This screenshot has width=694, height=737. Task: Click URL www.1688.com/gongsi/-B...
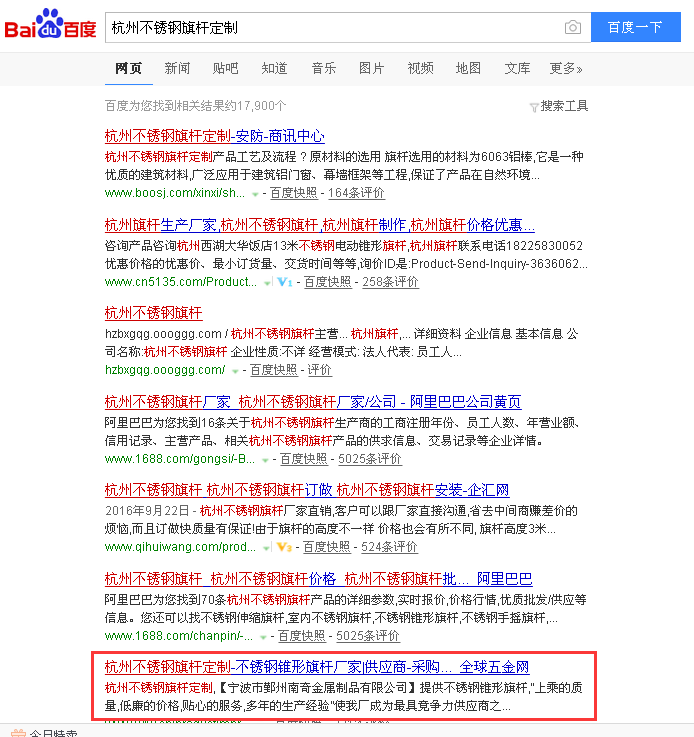point(180,459)
